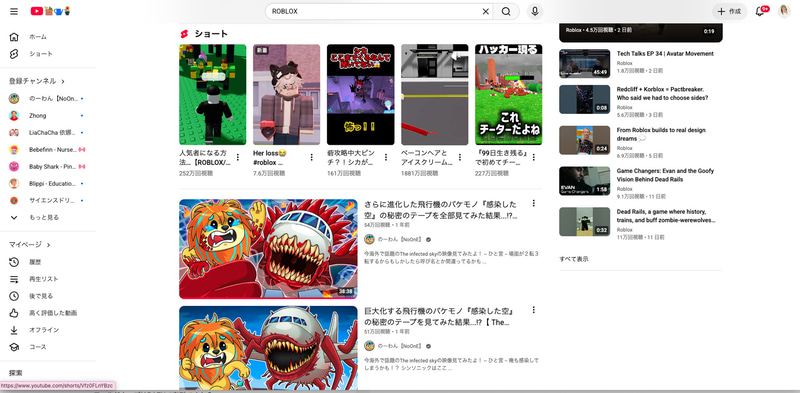Open Redcliff + Korblox Pactbreaker video
800x393 pixels.
662,93
